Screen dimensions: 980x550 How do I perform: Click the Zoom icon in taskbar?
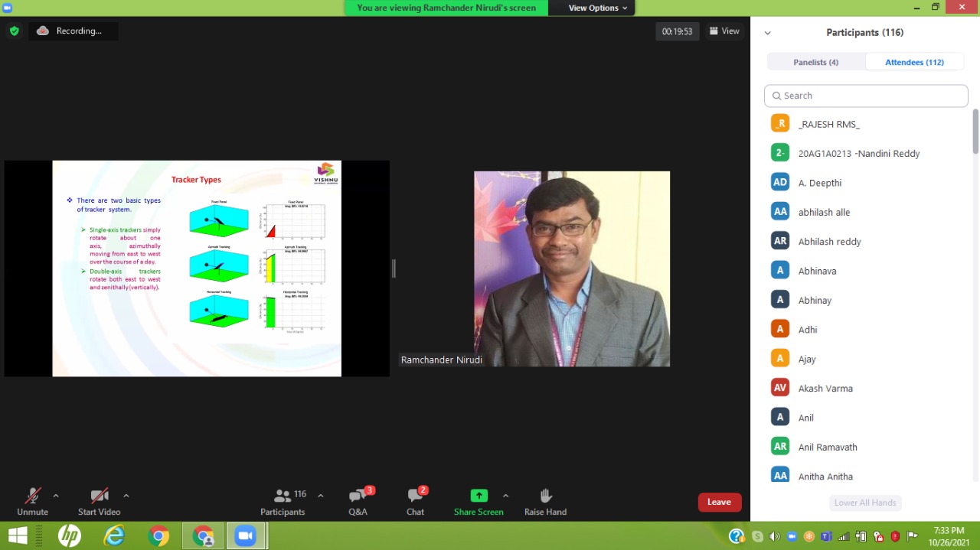(246, 536)
